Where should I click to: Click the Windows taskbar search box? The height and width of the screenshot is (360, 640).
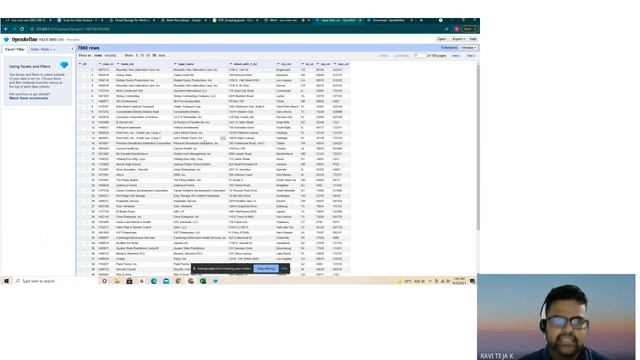coord(56,281)
